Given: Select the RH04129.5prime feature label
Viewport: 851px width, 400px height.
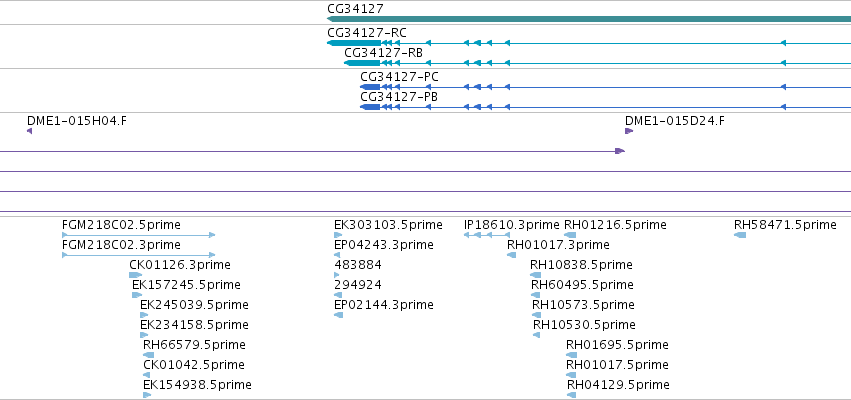Looking at the screenshot, I should pyautogui.click(x=618, y=385).
